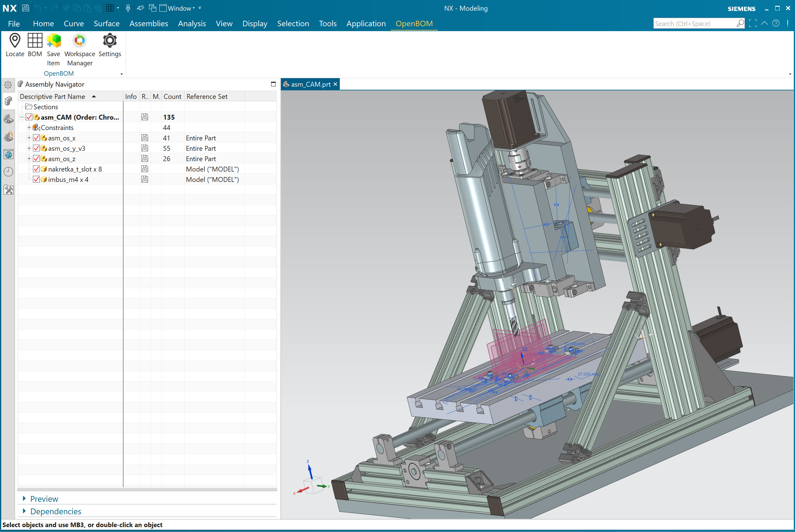This screenshot has width=795, height=532.
Task: Open the Constraint Navigator sidebar tab
Action: click(8, 136)
